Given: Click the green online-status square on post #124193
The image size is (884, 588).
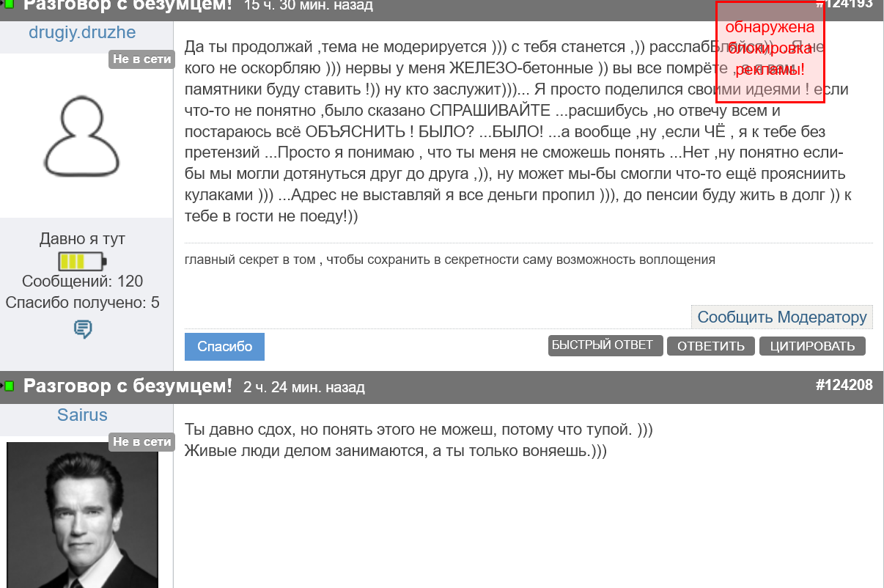Looking at the screenshot, I should click(8, 6).
